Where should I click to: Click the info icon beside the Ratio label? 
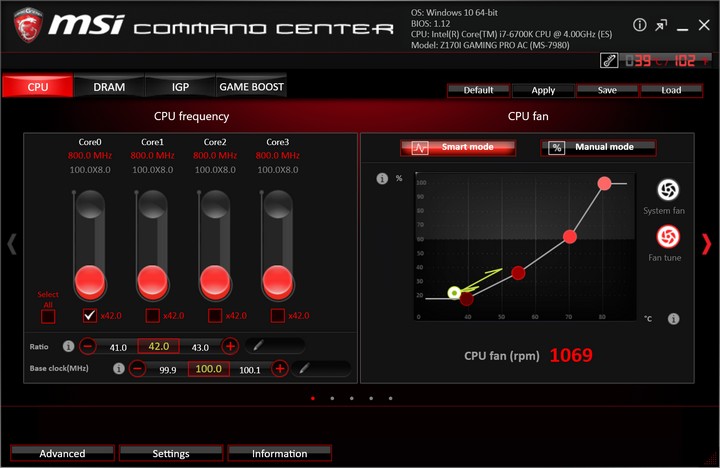click(68, 346)
